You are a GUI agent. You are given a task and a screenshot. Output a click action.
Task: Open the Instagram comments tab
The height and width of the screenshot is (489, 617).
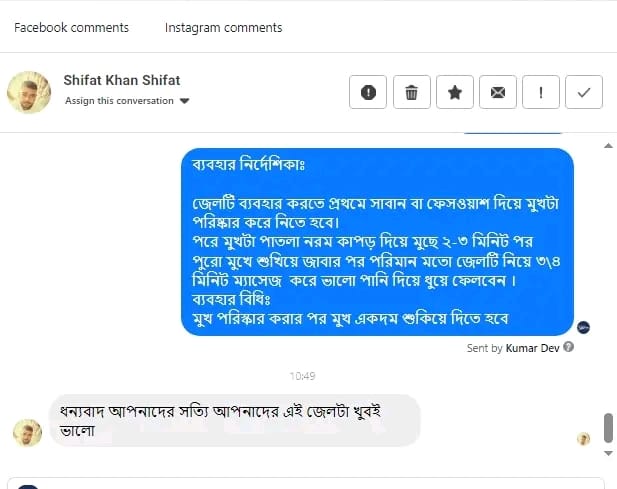[223, 28]
